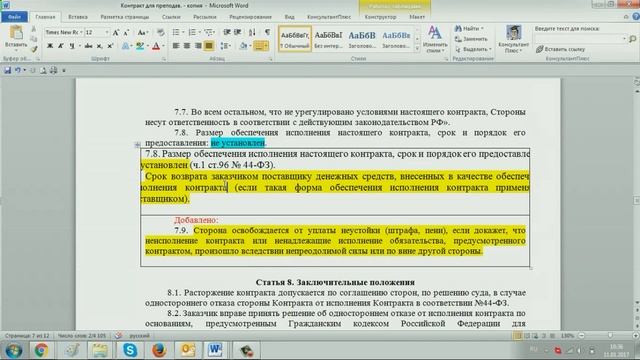Click Изменить стили button

coord(435,40)
